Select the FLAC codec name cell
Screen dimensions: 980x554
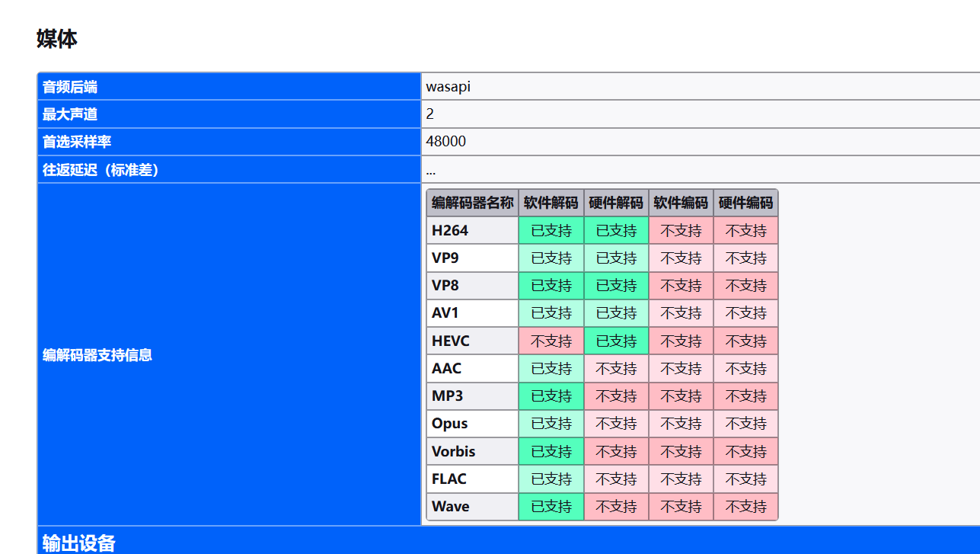[x=473, y=479]
